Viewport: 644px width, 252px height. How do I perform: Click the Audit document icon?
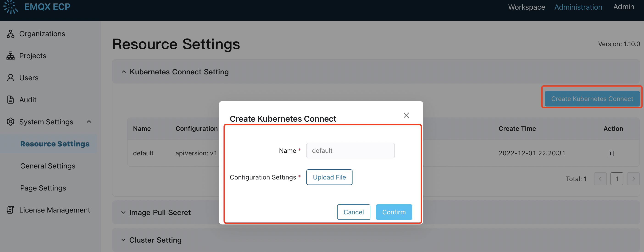tap(11, 100)
